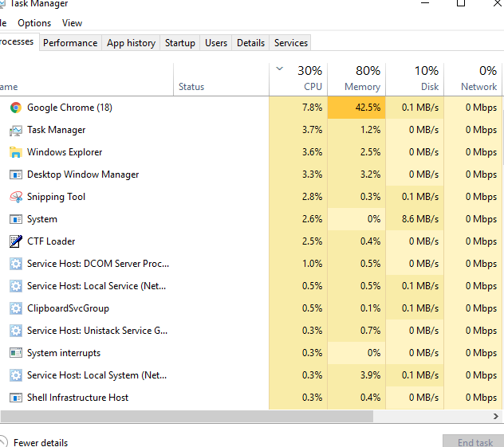Go to the Users tab
The image size is (504, 447).
click(216, 43)
